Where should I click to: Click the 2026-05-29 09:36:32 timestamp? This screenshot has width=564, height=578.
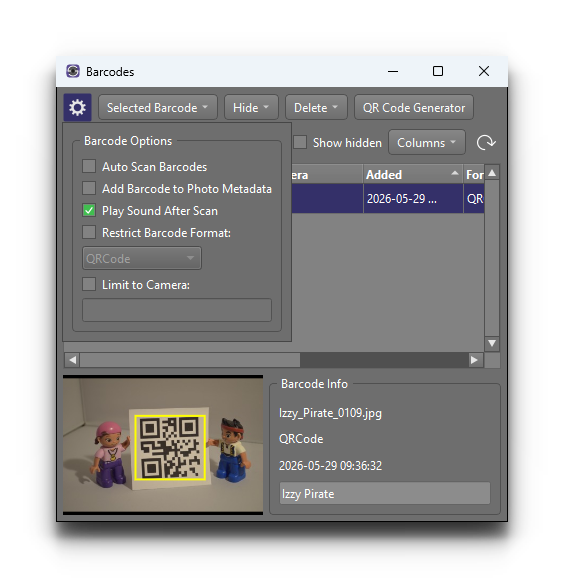click(x=330, y=466)
